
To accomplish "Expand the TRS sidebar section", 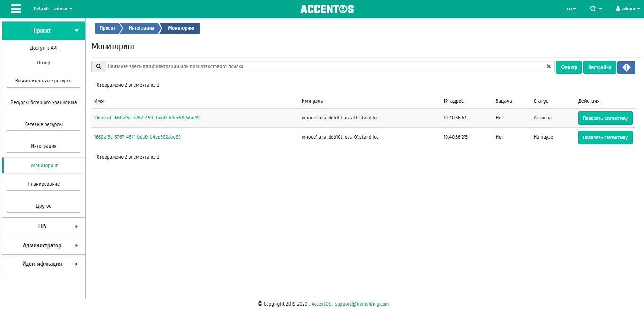I will (x=44, y=227).
